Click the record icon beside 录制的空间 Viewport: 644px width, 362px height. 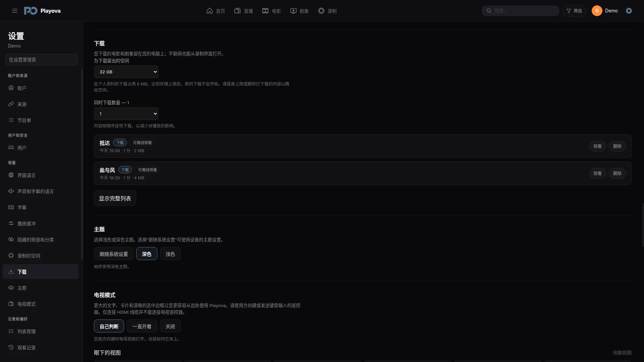[11, 255]
